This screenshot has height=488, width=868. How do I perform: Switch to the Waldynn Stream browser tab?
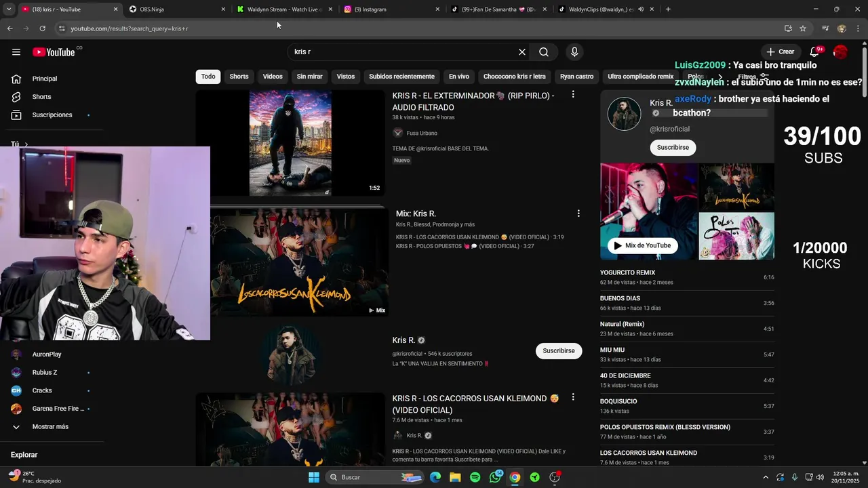click(x=284, y=9)
